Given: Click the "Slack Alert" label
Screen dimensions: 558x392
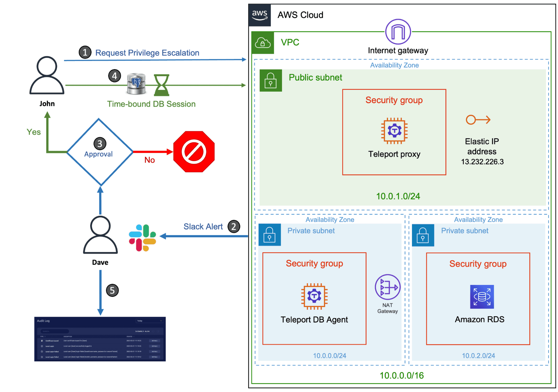Looking at the screenshot, I should [x=203, y=227].
